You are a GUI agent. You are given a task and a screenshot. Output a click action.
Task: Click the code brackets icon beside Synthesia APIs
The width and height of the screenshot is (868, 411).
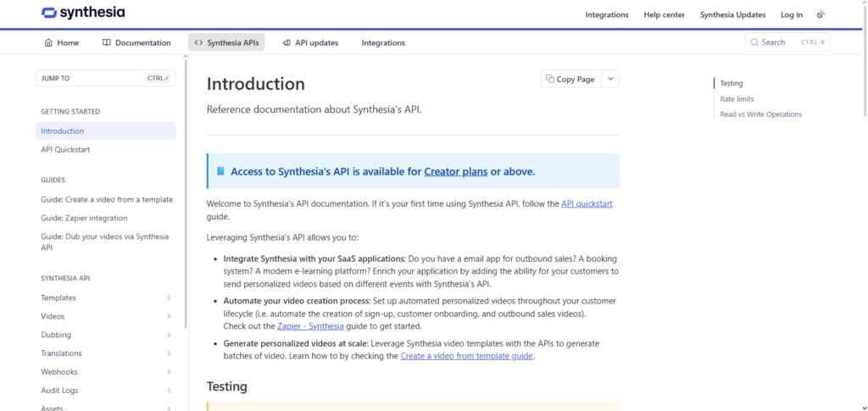[198, 42]
